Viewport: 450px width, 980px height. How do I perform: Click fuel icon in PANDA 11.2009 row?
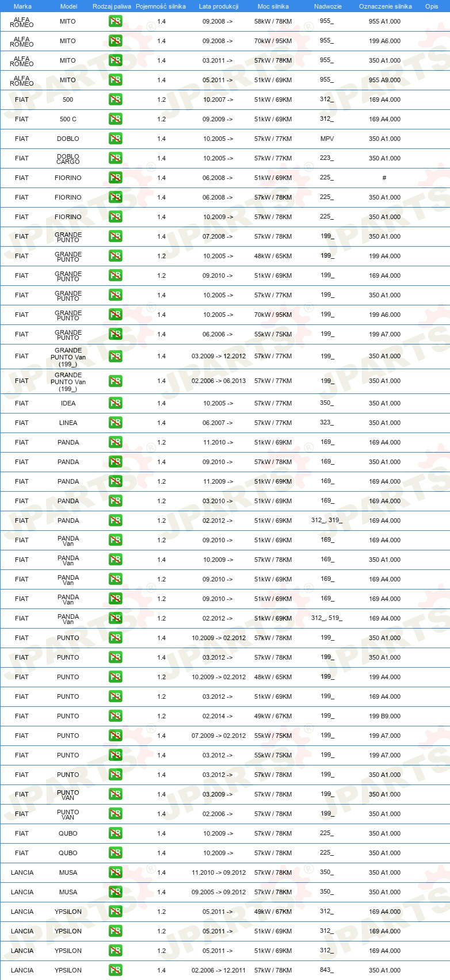click(x=115, y=481)
